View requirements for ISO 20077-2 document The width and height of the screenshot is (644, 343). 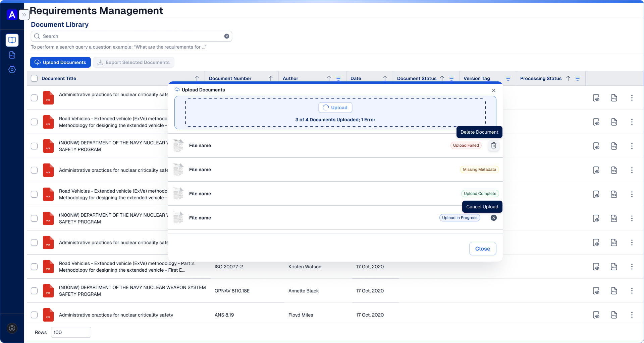click(x=614, y=267)
